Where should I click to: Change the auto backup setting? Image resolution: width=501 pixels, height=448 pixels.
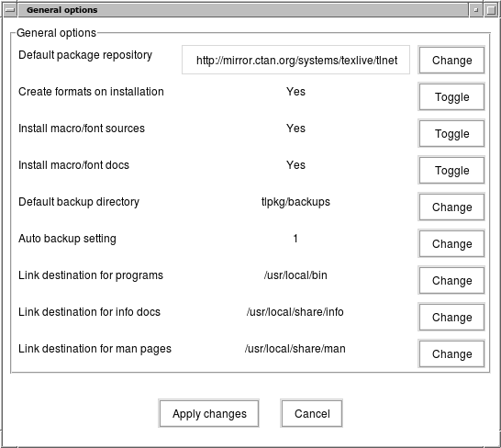(451, 243)
